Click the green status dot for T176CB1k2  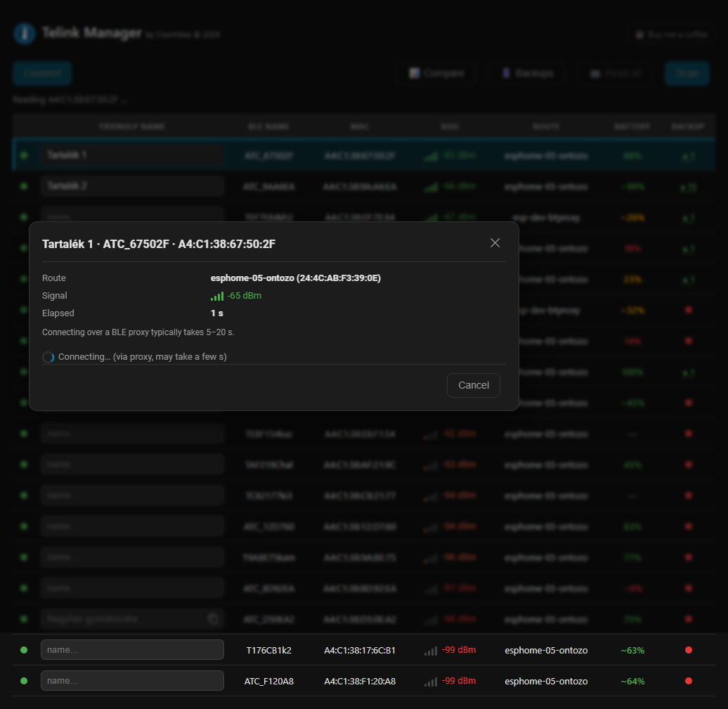click(24, 649)
